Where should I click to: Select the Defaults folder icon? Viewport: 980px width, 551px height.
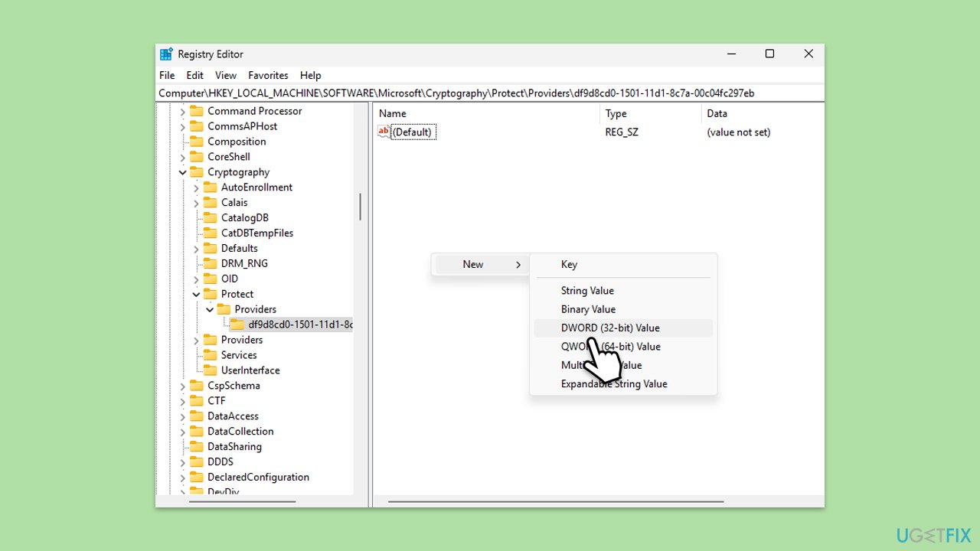(211, 248)
